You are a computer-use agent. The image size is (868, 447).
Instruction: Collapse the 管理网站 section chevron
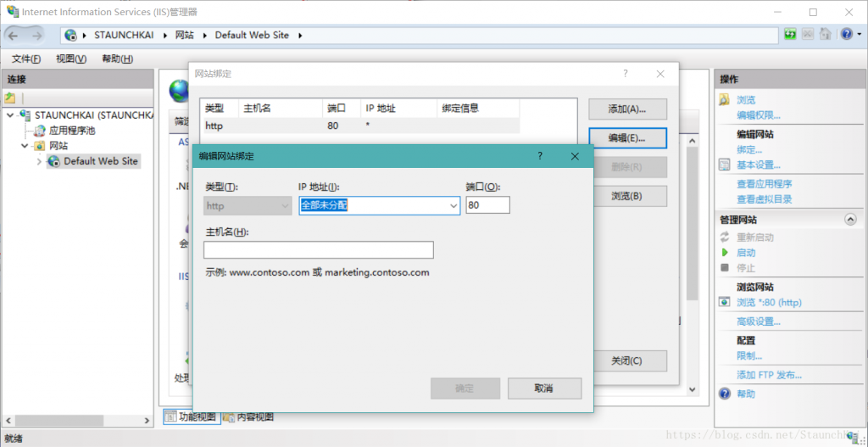(x=850, y=220)
